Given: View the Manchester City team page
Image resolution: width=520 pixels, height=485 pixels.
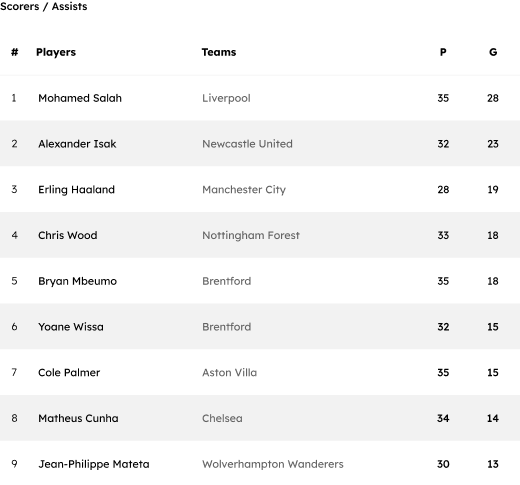Looking at the screenshot, I should click(244, 190).
